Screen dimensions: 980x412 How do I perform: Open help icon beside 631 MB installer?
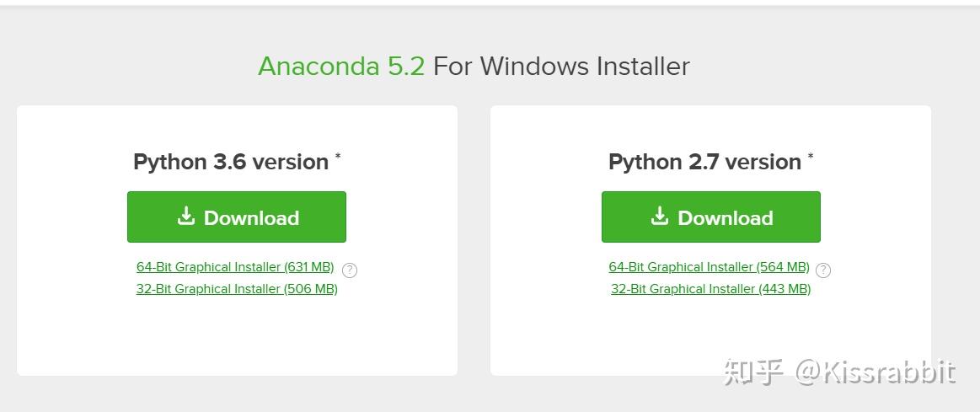pyautogui.click(x=350, y=270)
